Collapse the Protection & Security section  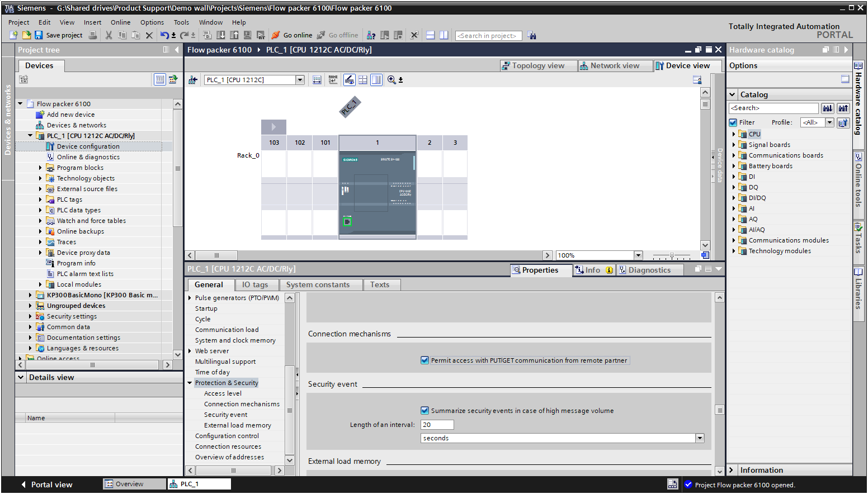tap(190, 383)
